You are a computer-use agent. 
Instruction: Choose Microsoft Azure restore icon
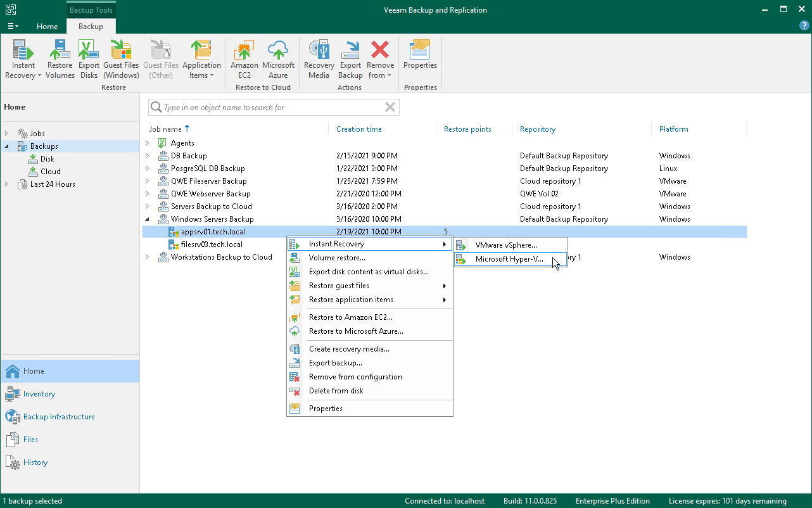pos(278,60)
